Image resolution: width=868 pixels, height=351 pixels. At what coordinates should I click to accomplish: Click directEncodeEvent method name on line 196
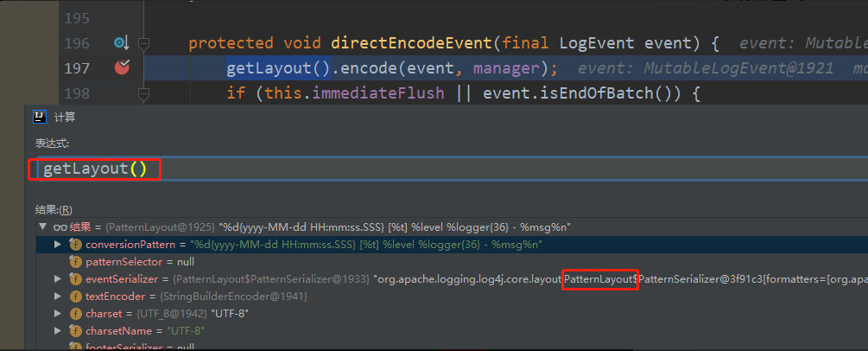[x=411, y=43]
